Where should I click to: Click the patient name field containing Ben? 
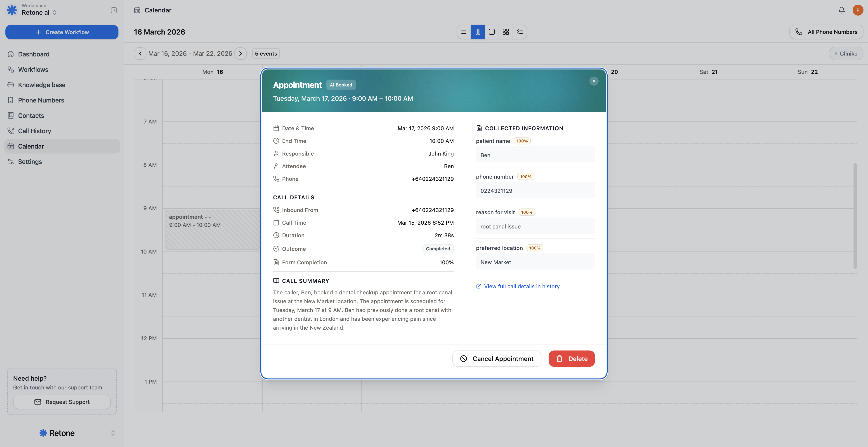coord(535,155)
